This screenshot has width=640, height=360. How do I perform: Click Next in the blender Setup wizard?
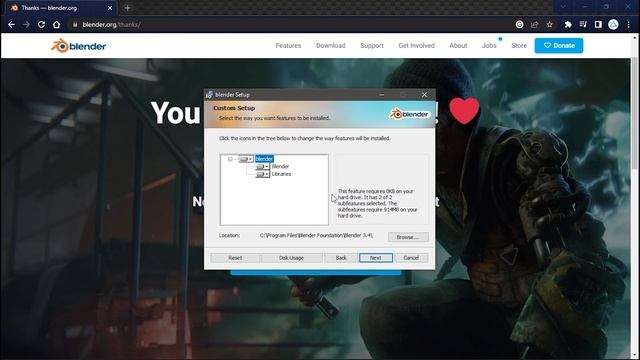(x=376, y=258)
